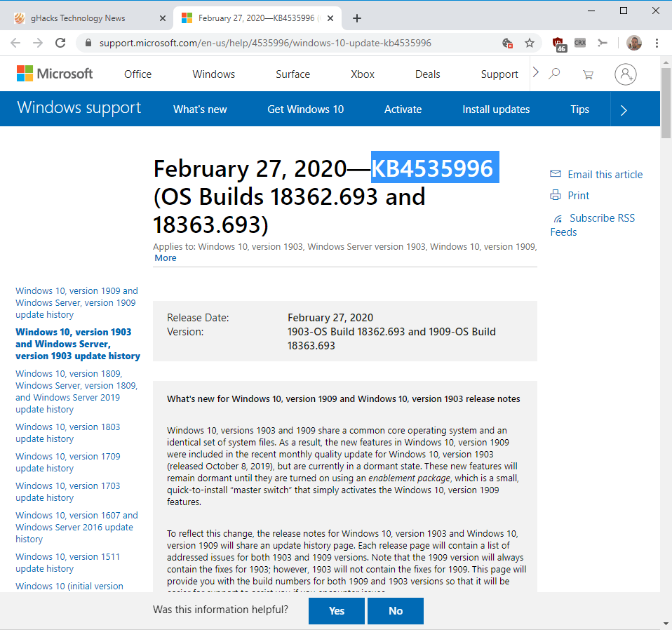Open the shopping cart
Screen dimensions: 672x630
click(588, 74)
